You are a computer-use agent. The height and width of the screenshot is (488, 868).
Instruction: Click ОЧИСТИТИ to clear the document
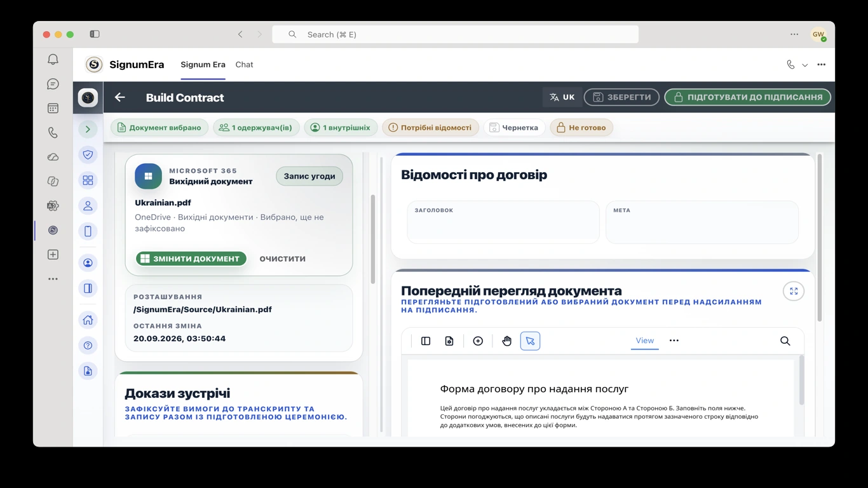tap(283, 259)
